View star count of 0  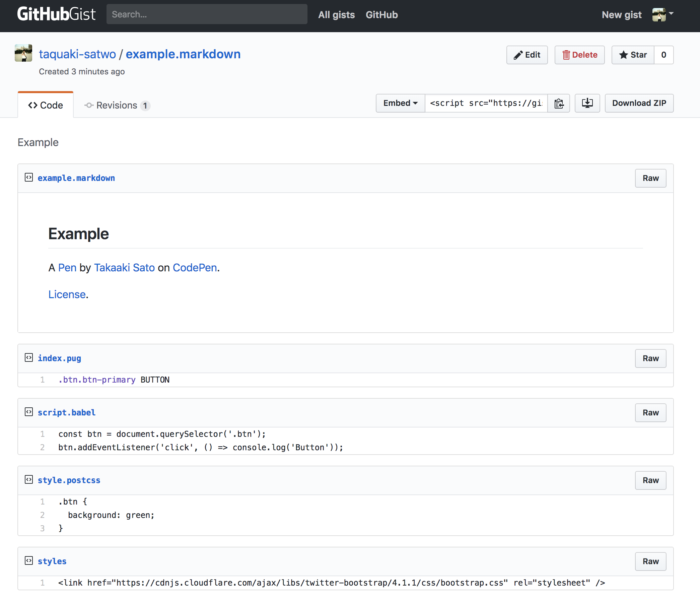[x=664, y=55]
